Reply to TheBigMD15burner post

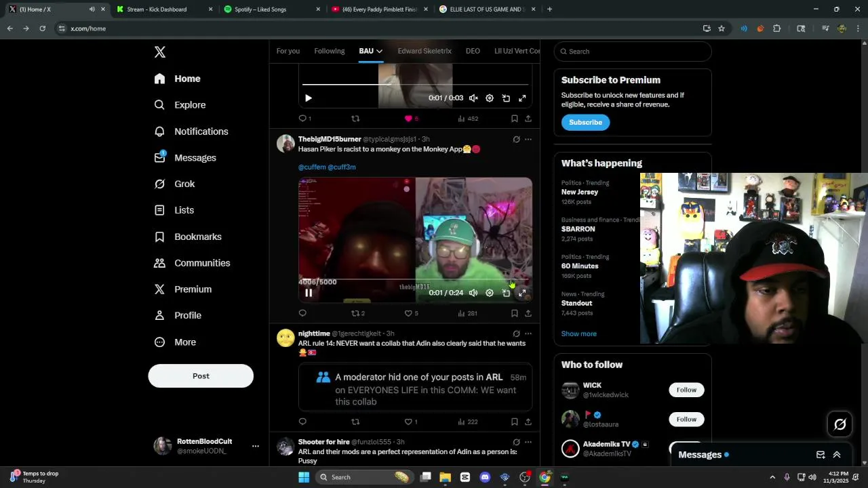[x=302, y=313]
